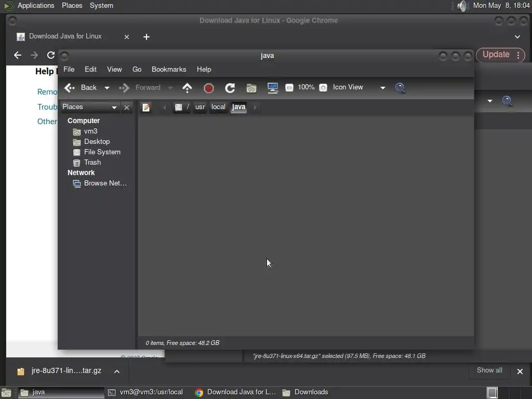Viewport: 532px width, 399px height.
Task: Open the Bookmarks menu
Action: (x=169, y=70)
